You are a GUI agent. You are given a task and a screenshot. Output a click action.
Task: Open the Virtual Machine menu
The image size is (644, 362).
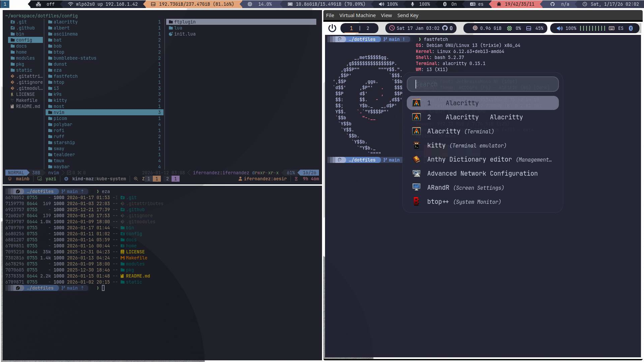coord(357,15)
